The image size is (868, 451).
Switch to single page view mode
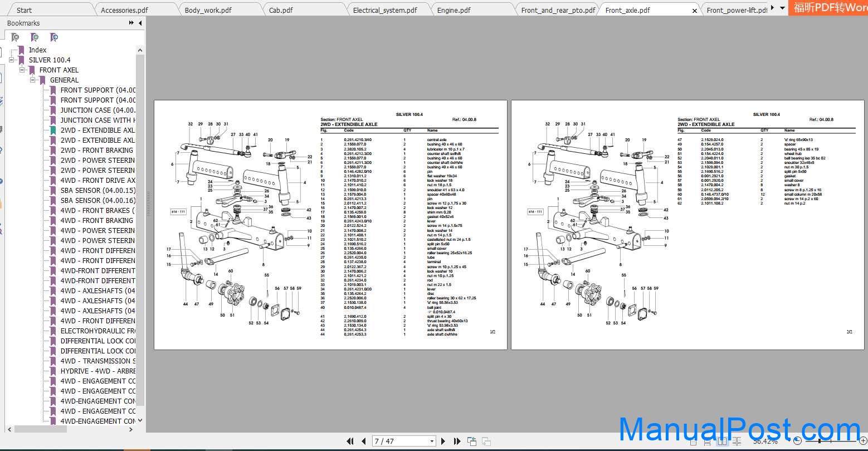(693, 442)
